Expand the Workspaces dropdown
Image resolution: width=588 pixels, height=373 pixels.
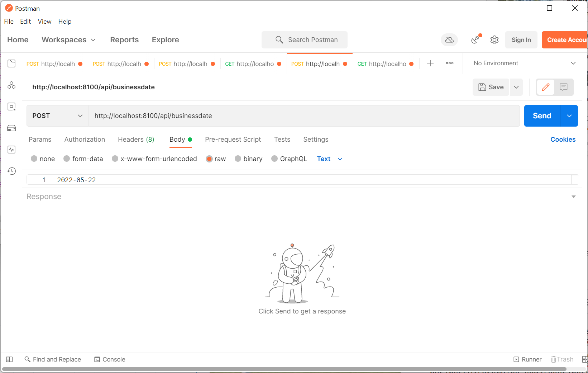tap(69, 40)
